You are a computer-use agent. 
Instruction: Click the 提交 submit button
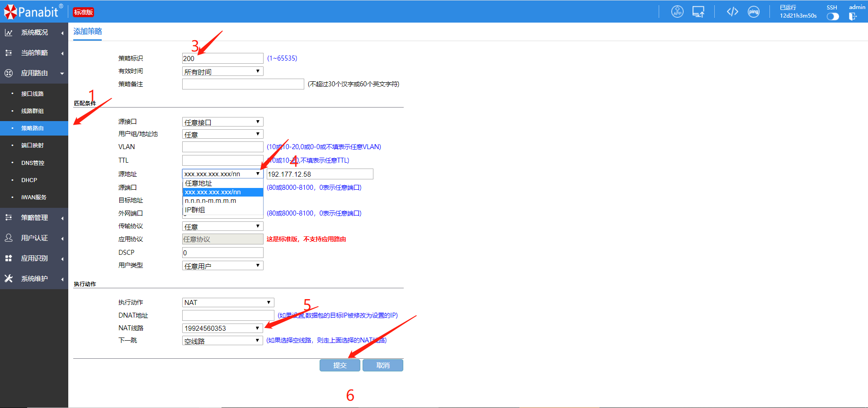[340, 366]
